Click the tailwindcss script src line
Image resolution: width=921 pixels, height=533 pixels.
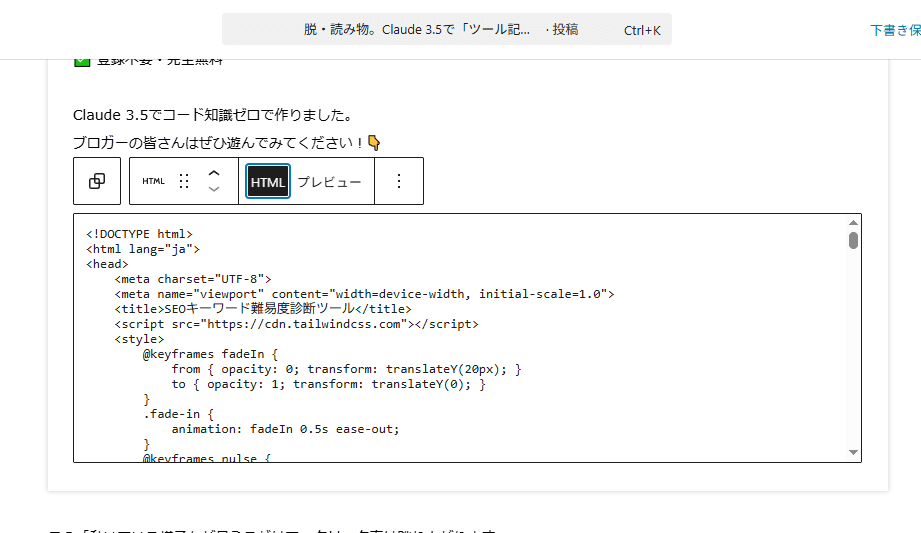coord(296,324)
